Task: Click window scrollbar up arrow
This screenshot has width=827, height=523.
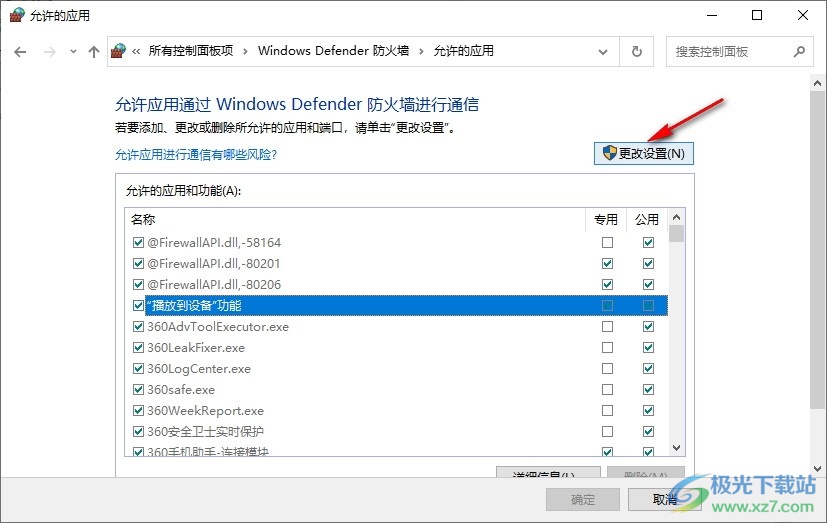Action: (x=818, y=83)
